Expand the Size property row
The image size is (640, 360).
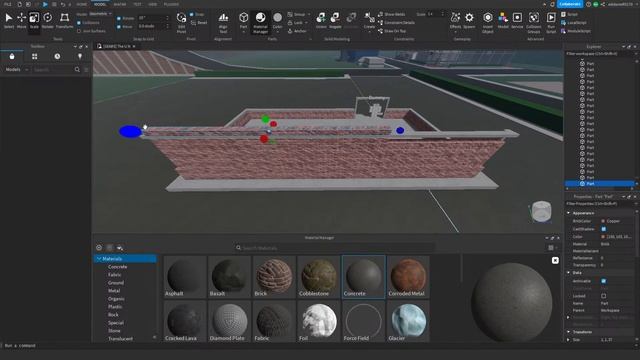(568, 340)
